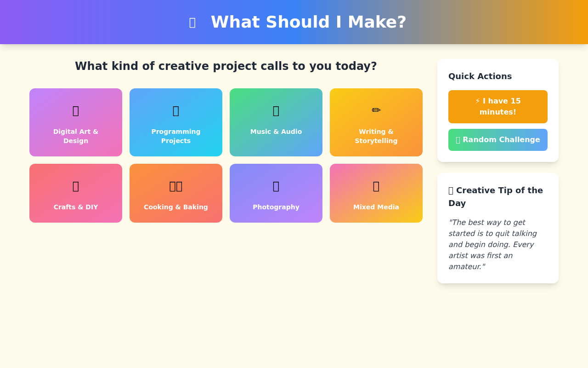Screen dimensions: 588x368
Task: Select the Digital Art & Design label
Action: click(76, 136)
